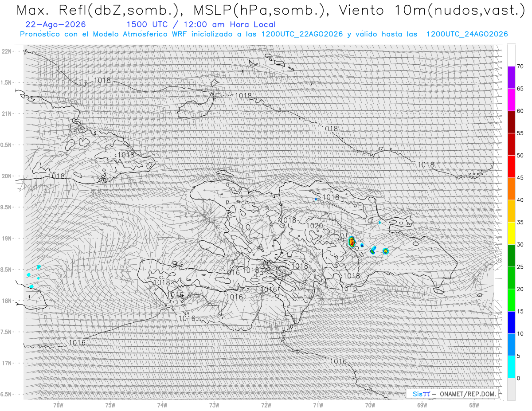Click the 'ONAMET/REP.DOM.' credit label
This screenshot has height=411, width=532.
(467, 394)
